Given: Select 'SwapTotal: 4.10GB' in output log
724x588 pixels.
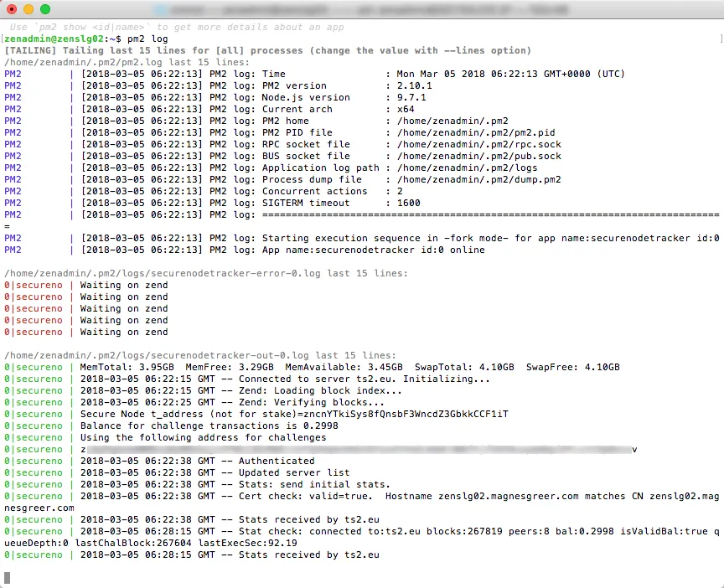Looking at the screenshot, I should pyautogui.click(x=464, y=368).
